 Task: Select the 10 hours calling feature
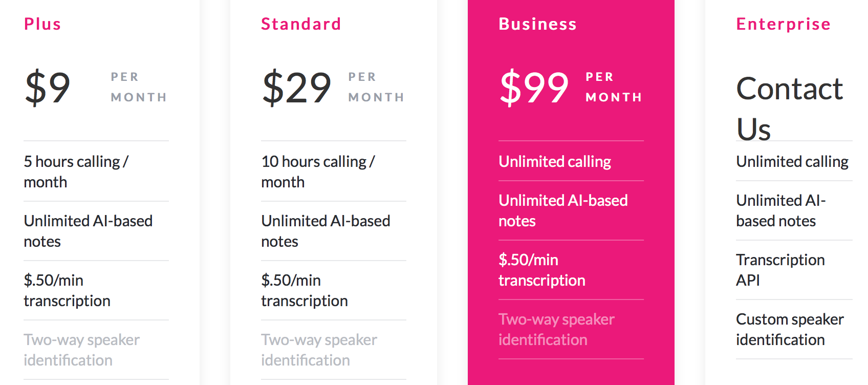318,172
